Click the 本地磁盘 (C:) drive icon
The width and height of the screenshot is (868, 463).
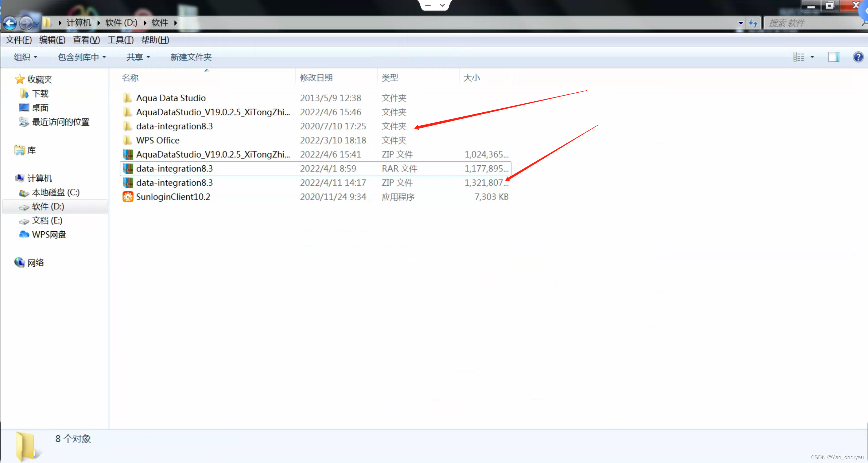click(24, 193)
